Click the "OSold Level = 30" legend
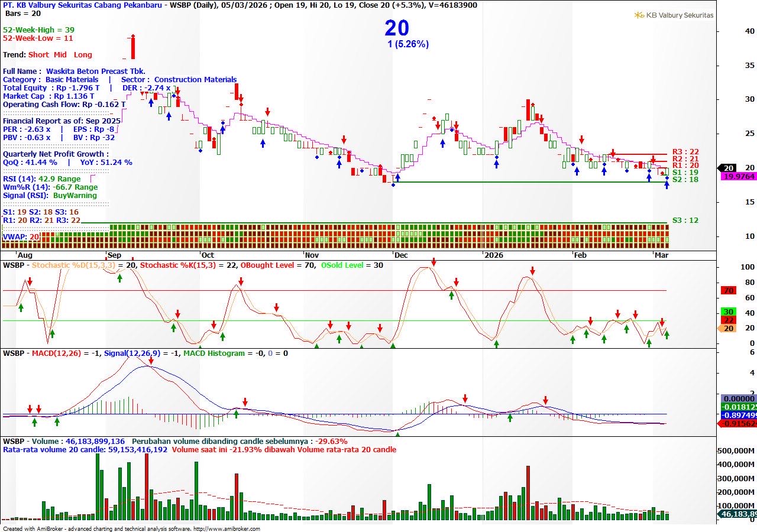Screen dimensions: 757x532 tap(352, 265)
